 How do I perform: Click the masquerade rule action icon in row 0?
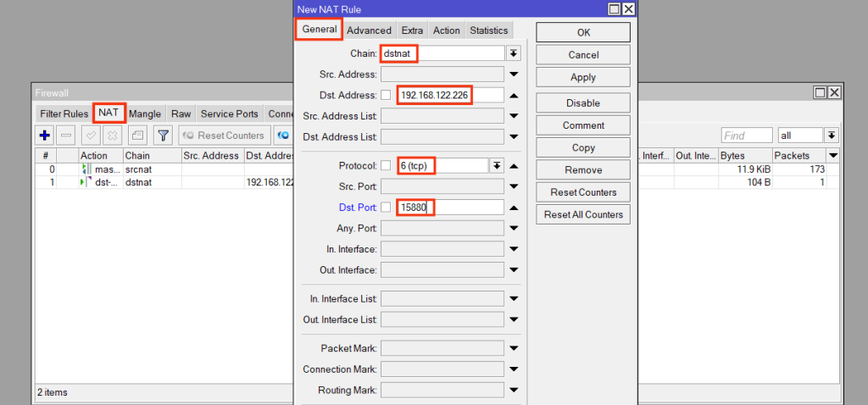(x=86, y=169)
